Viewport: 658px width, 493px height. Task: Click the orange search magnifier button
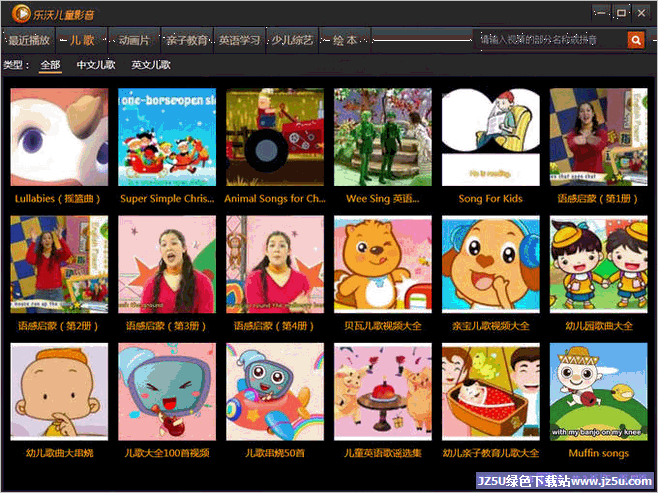(636, 40)
